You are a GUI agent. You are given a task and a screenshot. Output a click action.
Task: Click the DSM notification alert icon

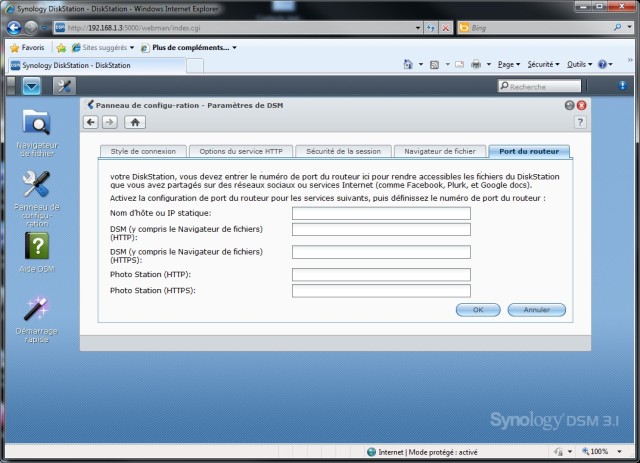point(622,85)
